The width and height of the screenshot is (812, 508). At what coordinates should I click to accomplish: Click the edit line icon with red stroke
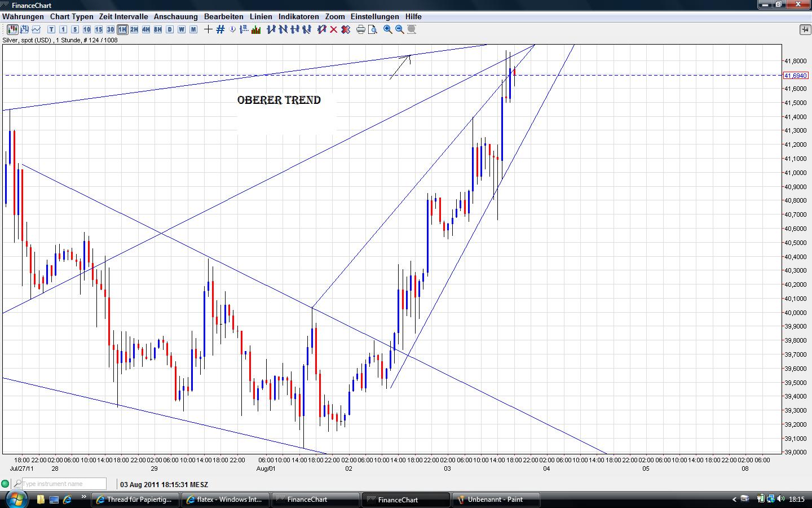pyautogui.click(x=322, y=29)
